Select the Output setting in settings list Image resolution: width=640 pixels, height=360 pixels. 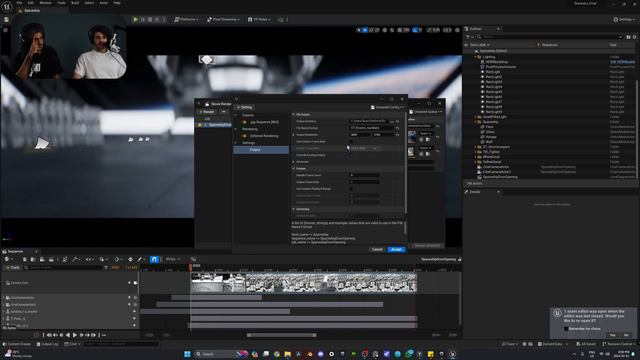(x=261, y=150)
